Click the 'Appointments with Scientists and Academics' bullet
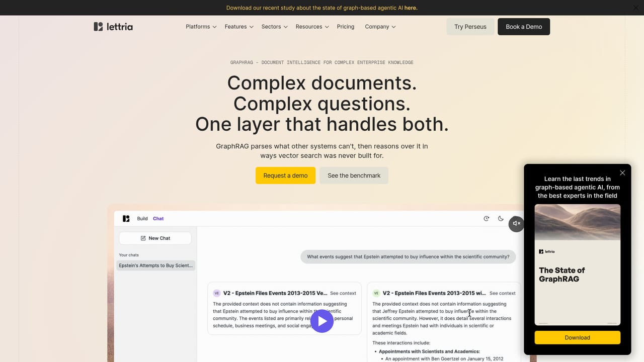The width and height of the screenshot is (644, 362). click(x=429, y=351)
